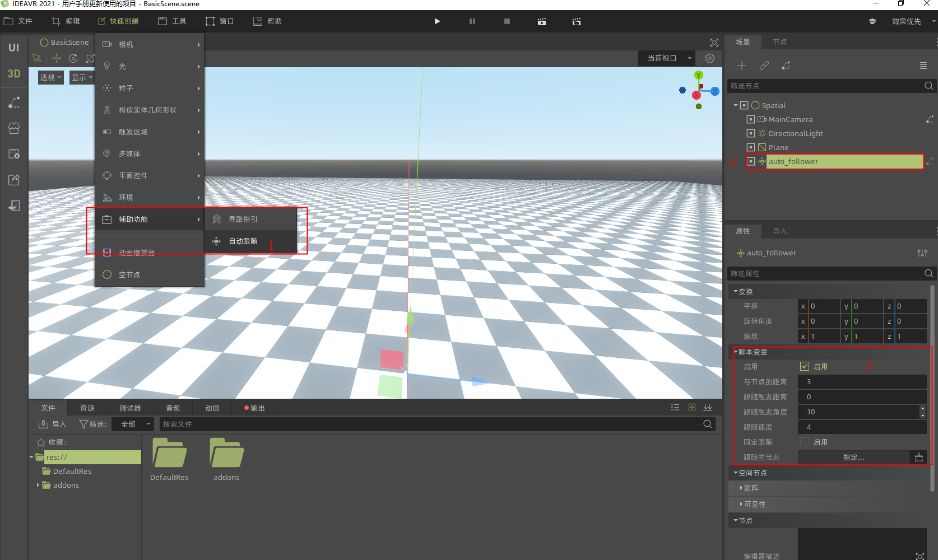Click the export icon in left sidebar

[x=14, y=180]
